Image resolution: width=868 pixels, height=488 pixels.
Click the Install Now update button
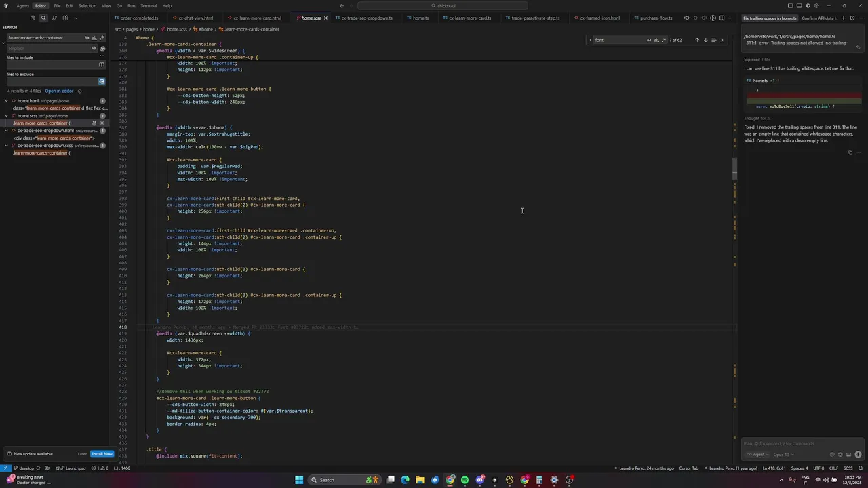(102, 454)
